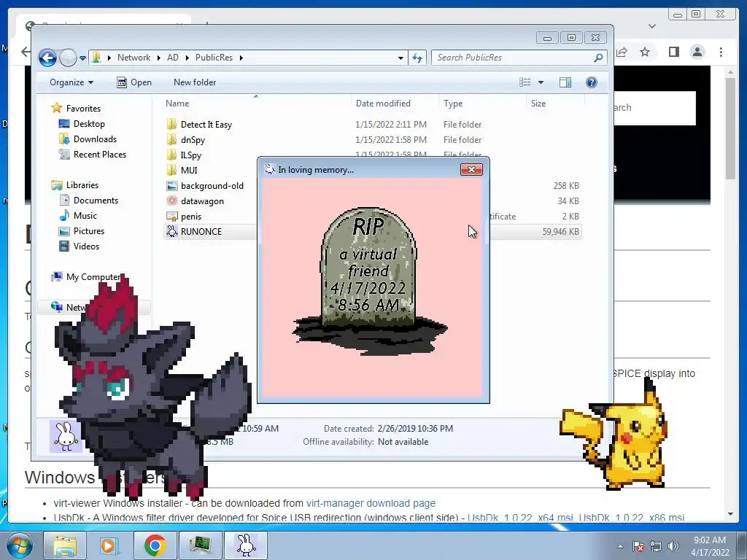
Task: Open File Explorer taskbar icon
Action: [x=65, y=545]
